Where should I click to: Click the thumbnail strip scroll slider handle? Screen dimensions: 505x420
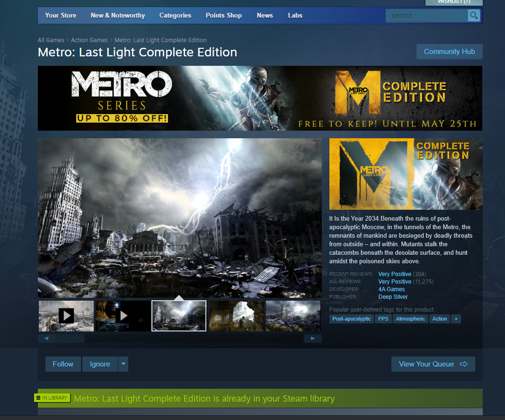[71, 339]
